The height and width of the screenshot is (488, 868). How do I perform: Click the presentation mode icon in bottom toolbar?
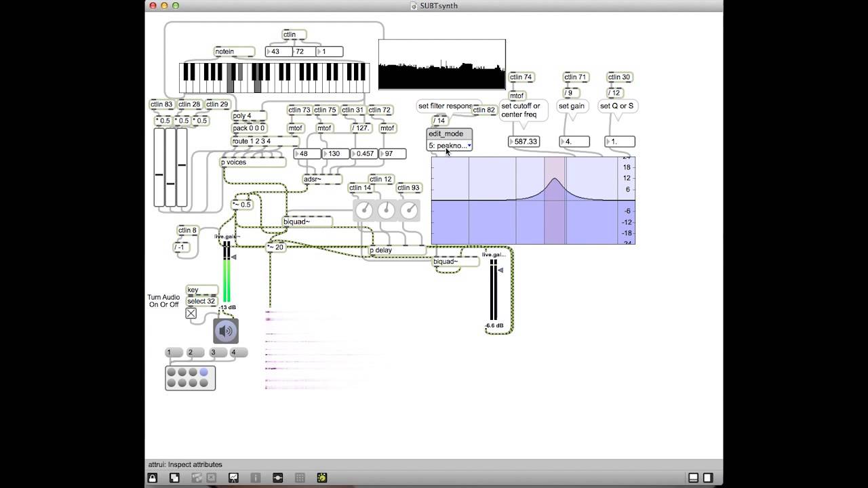click(x=233, y=478)
